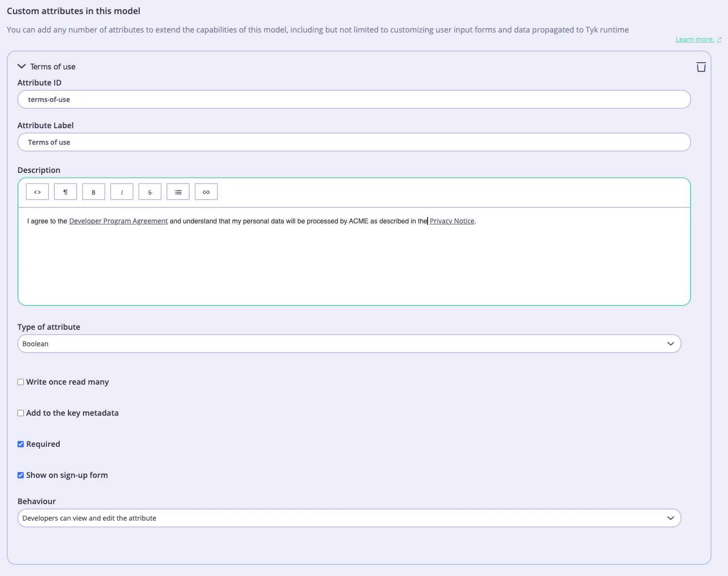Open the Type of attribute dropdown
This screenshot has width=728, height=576.
pos(671,343)
